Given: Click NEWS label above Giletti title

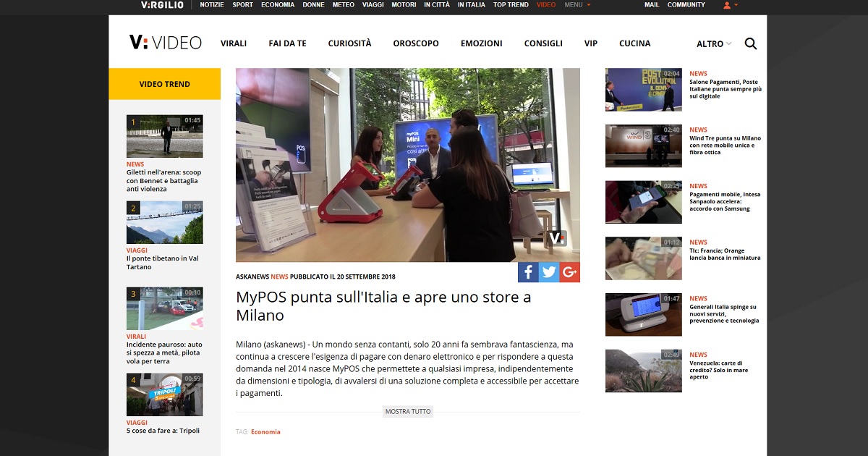Looking at the screenshot, I should (135, 164).
